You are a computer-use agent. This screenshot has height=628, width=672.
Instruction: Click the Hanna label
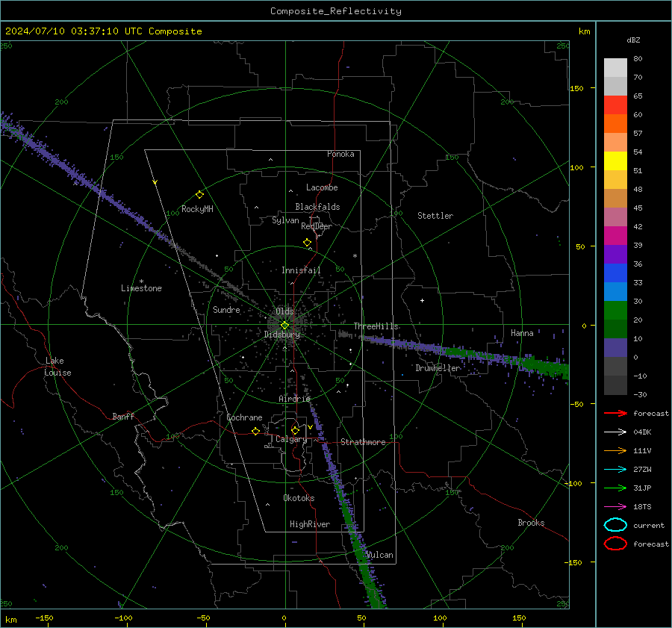pyautogui.click(x=522, y=333)
